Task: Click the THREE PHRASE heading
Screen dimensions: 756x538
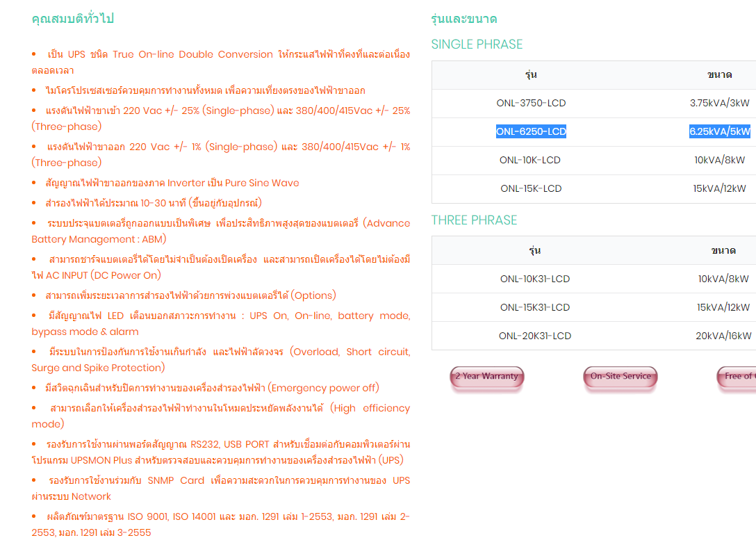Action: click(x=474, y=220)
